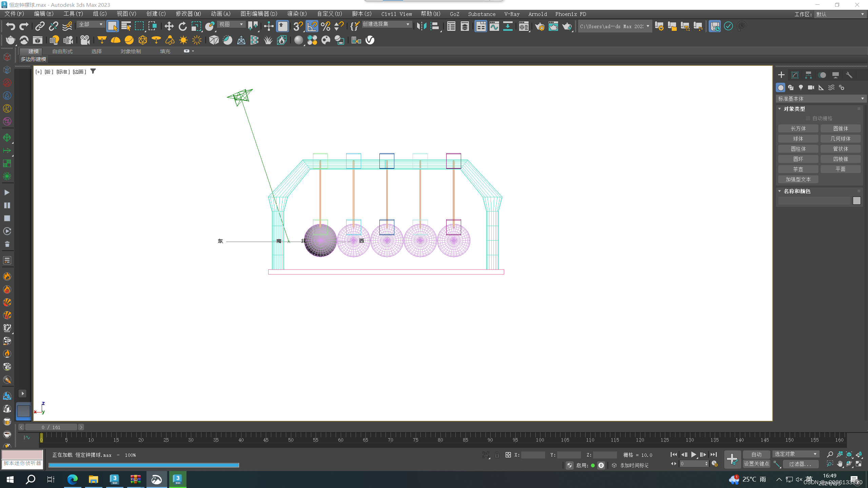
Task: Click the 球体 button
Action: coord(798,139)
